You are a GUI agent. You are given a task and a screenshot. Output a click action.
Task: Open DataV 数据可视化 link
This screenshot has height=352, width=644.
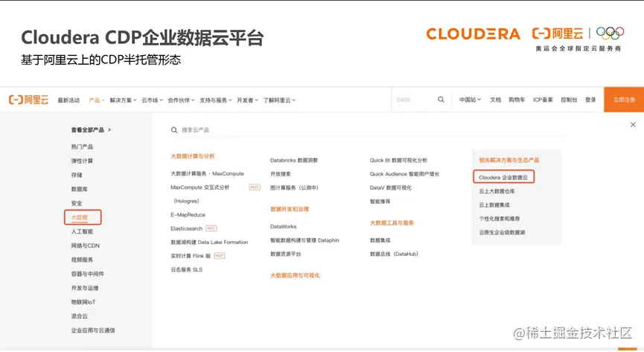click(391, 188)
